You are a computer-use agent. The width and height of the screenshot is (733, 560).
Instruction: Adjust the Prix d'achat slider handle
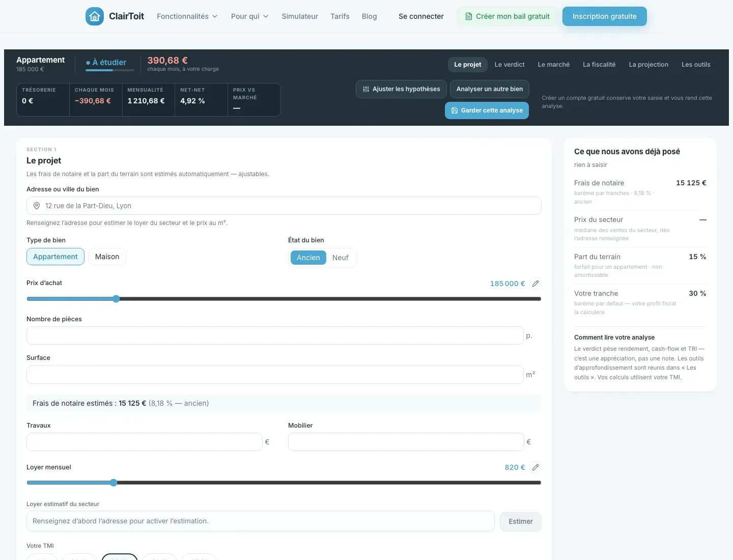tap(116, 299)
